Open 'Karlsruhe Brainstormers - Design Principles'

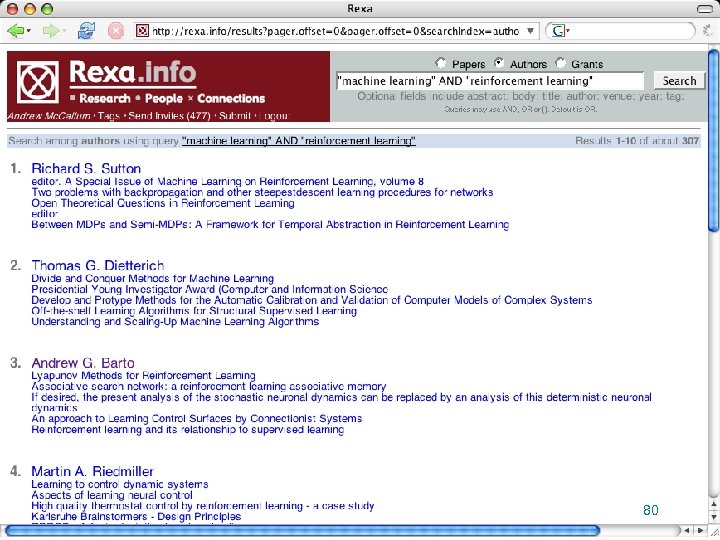pyautogui.click(x=136, y=517)
